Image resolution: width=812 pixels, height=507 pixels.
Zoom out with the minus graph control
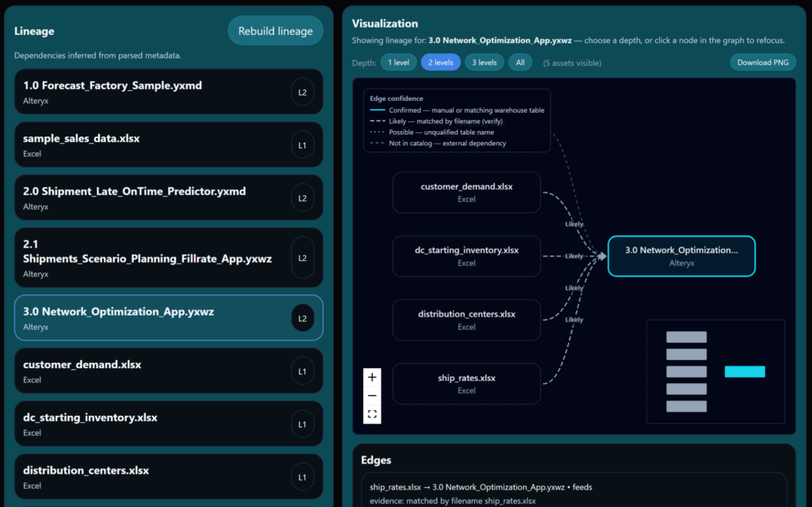(372, 396)
